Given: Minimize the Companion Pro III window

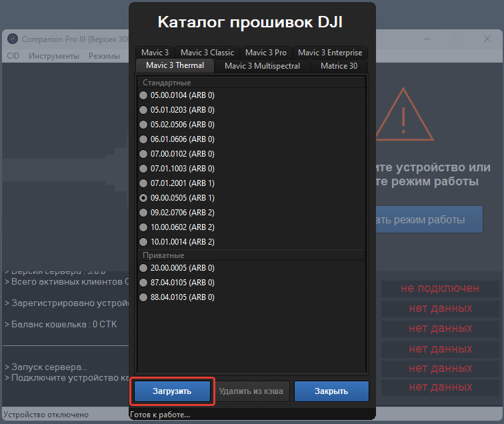Looking at the screenshot, I should tap(427, 39).
